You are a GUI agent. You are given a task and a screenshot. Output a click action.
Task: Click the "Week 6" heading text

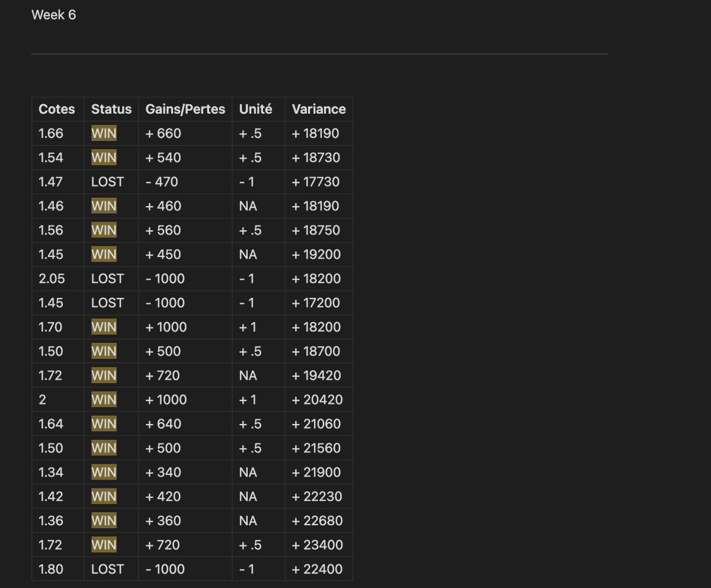[x=54, y=15]
